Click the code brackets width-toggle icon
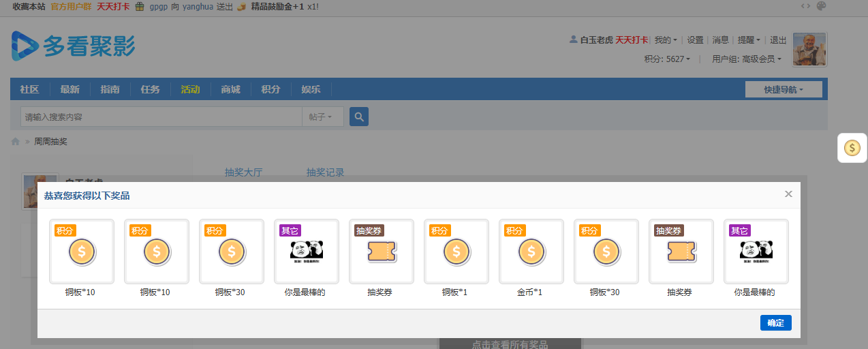The image size is (868, 349). tap(805, 6)
